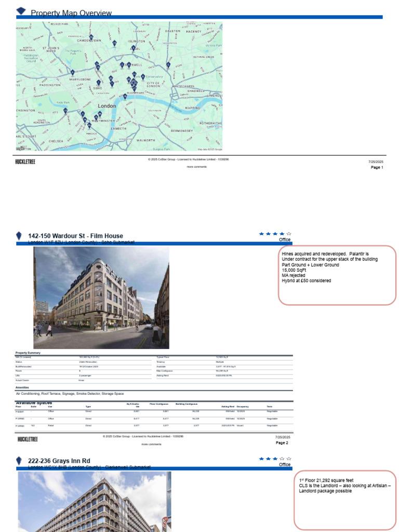Select the map pin at Camden Town
The height and width of the screenshot is (532, 399).
click(x=91, y=37)
